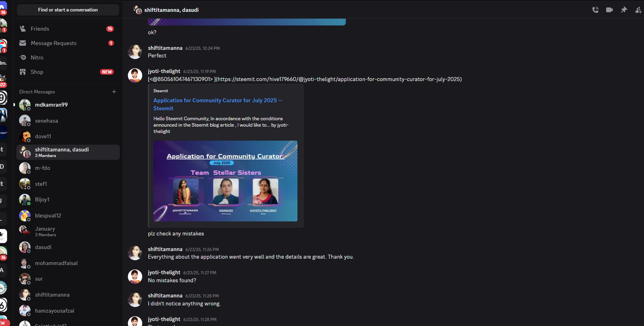The width and height of the screenshot is (644, 326).
Task: Click the shiftitamanna username at 11:26 PM
Action: pos(165,250)
